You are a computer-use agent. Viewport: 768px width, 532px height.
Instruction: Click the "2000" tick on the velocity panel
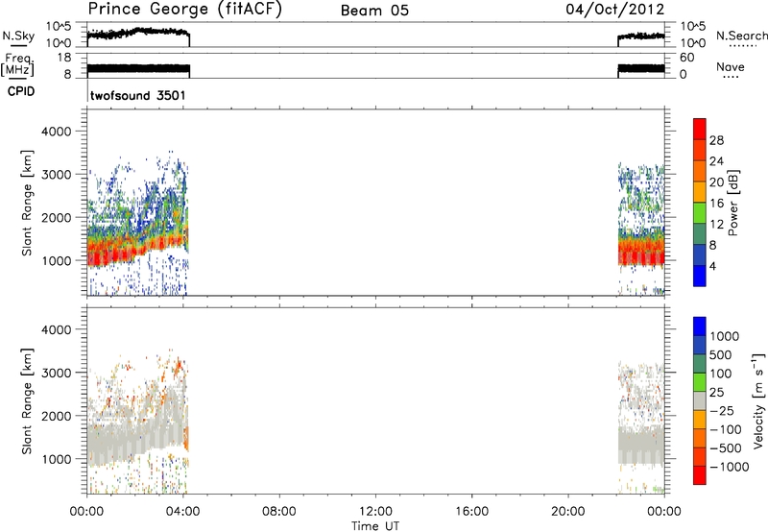[56, 416]
